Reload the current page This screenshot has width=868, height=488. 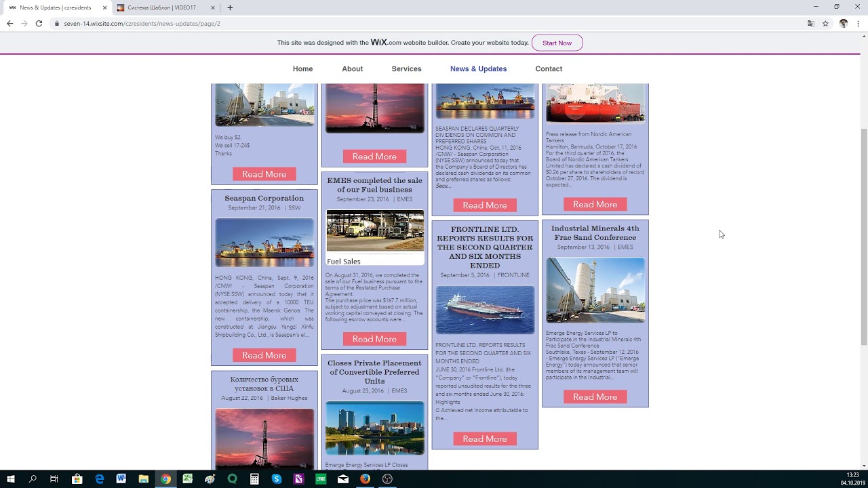click(39, 23)
